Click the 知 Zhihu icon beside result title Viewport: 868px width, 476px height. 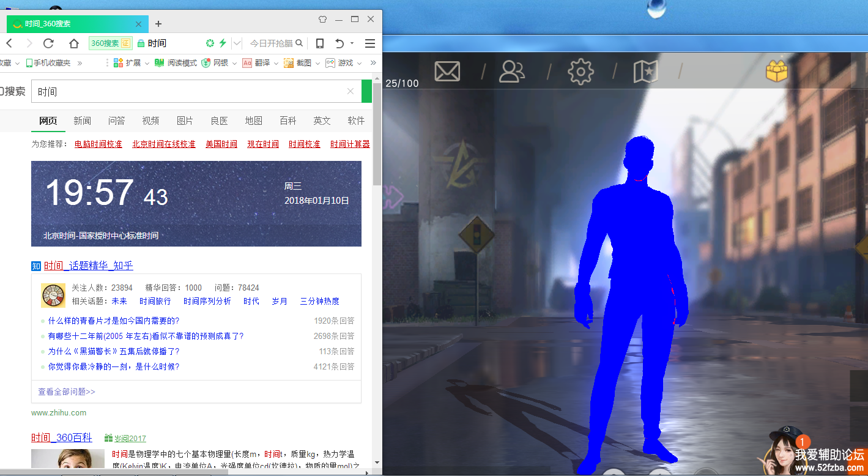pyautogui.click(x=36, y=266)
